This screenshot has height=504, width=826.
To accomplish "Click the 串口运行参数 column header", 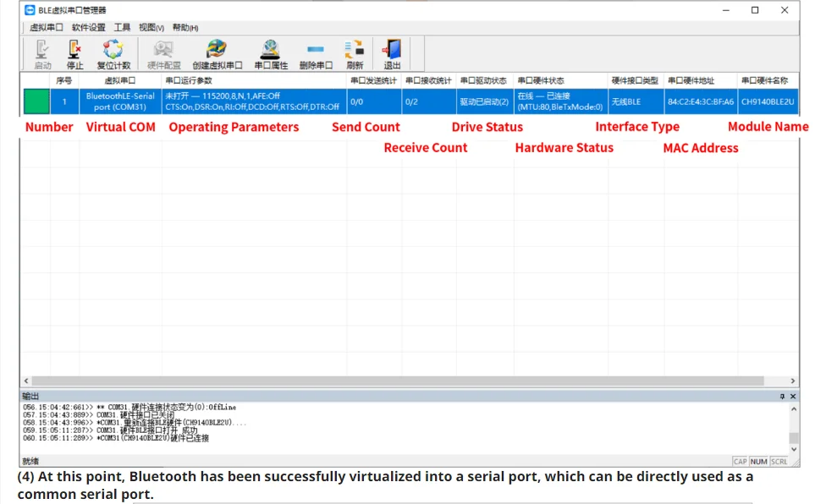I will tap(254, 80).
